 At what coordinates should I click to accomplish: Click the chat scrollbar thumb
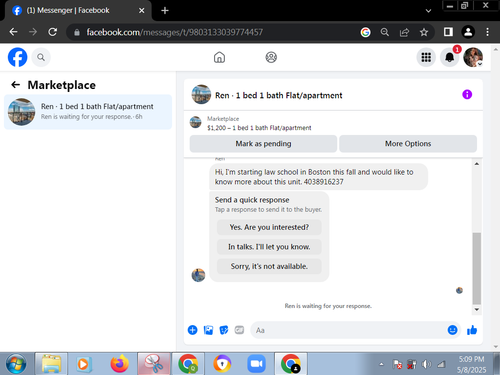(x=477, y=268)
